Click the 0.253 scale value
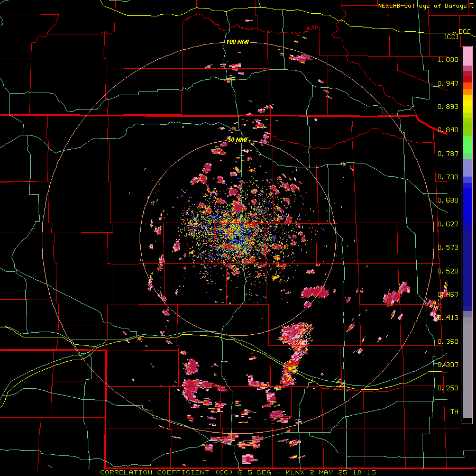The image size is (476, 476). click(448, 388)
